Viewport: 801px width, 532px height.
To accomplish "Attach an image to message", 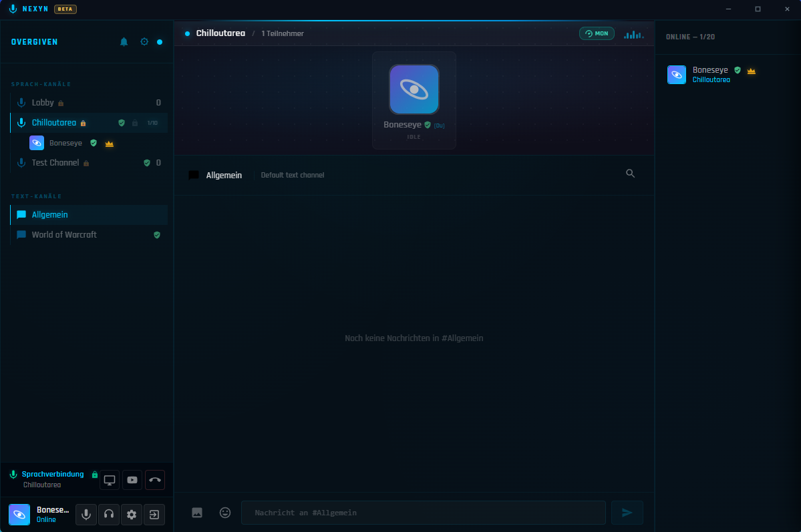I will 197,513.
